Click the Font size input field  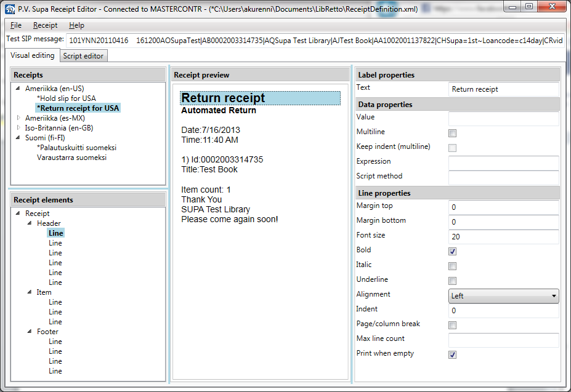coord(503,237)
